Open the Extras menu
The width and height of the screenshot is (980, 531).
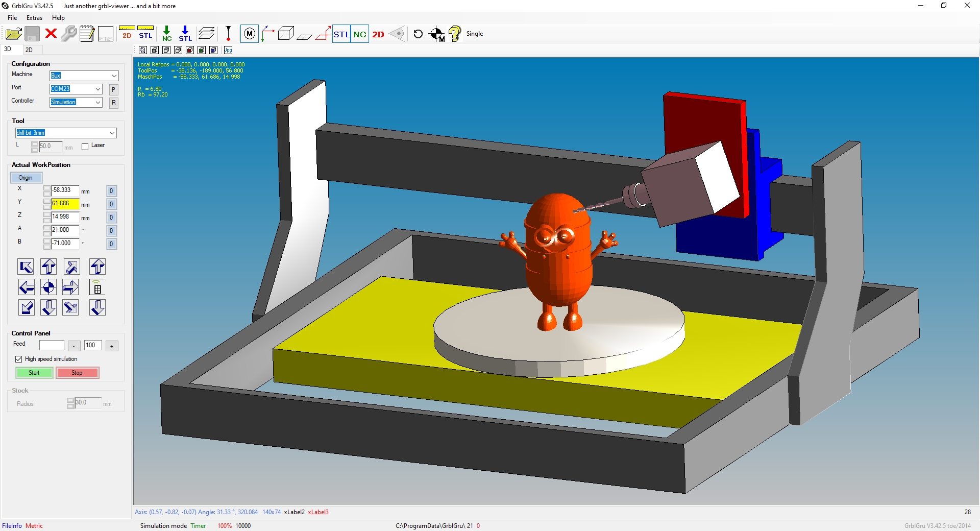pyautogui.click(x=35, y=18)
